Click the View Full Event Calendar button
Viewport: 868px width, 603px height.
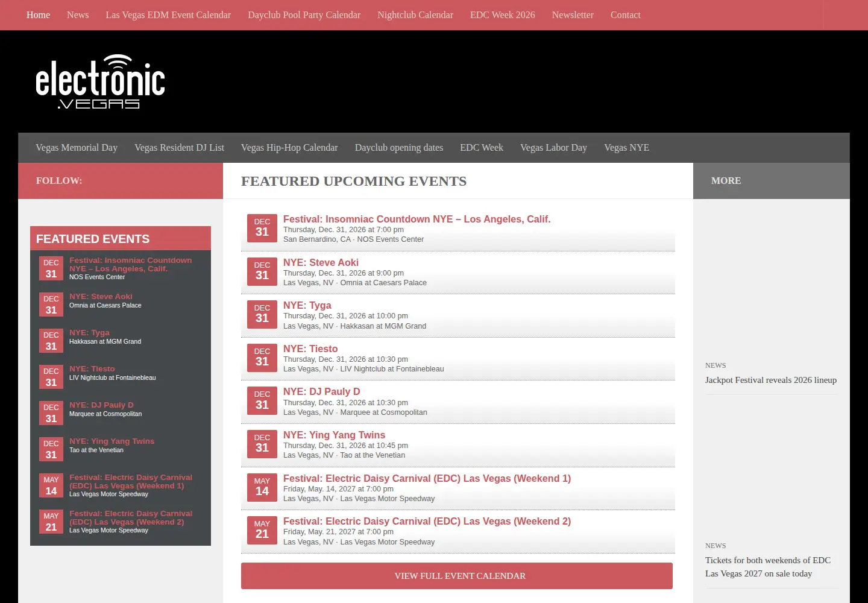click(x=457, y=576)
